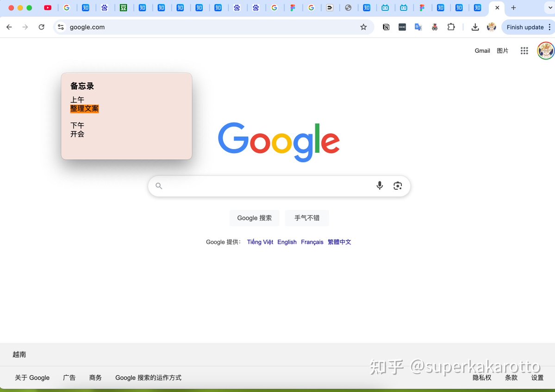Screen dimensions: 555x392
Task: Open Google 搜索的运作方式 link
Action: coord(148,378)
